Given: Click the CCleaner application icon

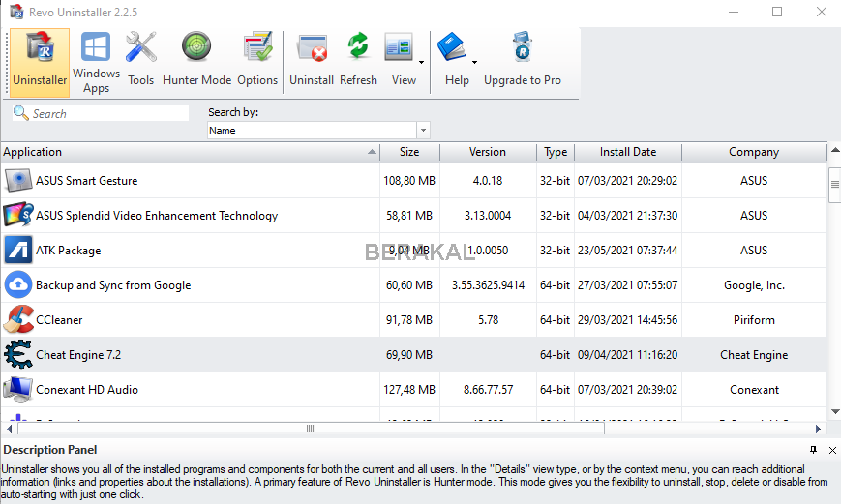Looking at the screenshot, I should (x=18, y=320).
